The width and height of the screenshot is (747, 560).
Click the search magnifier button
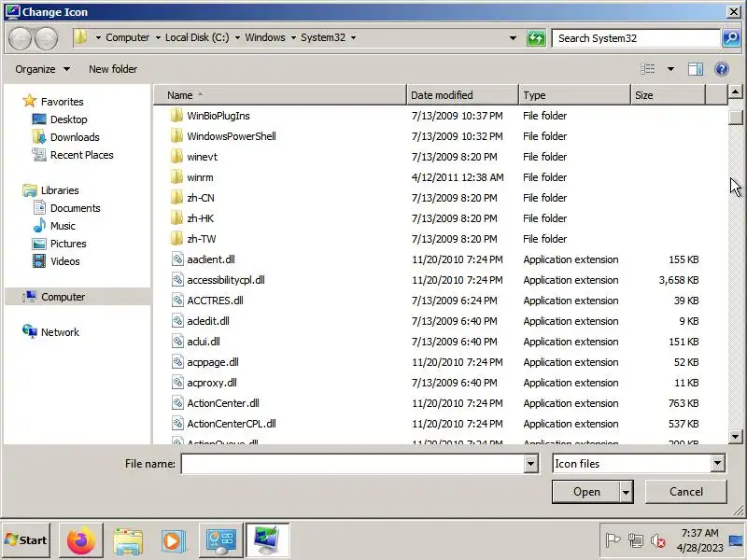(731, 38)
